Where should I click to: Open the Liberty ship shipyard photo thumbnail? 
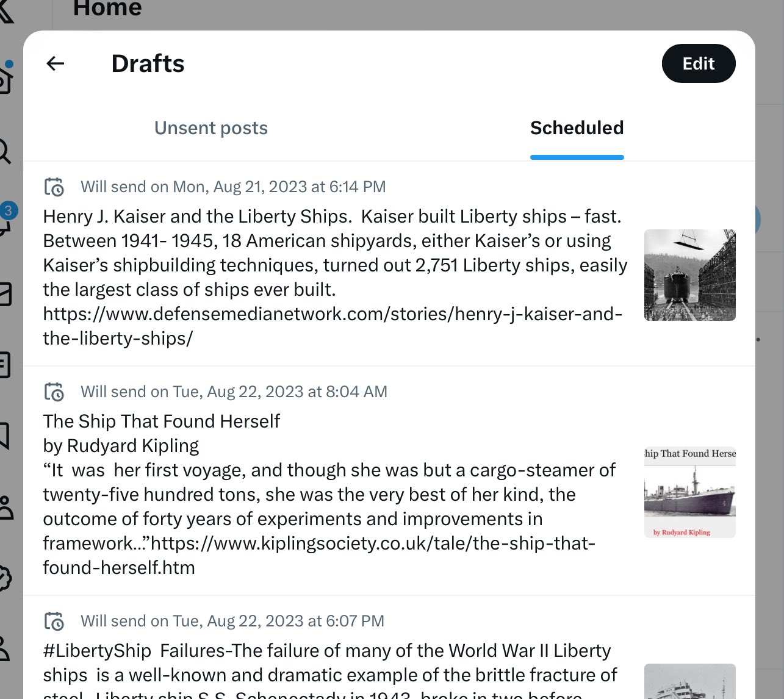pos(689,275)
